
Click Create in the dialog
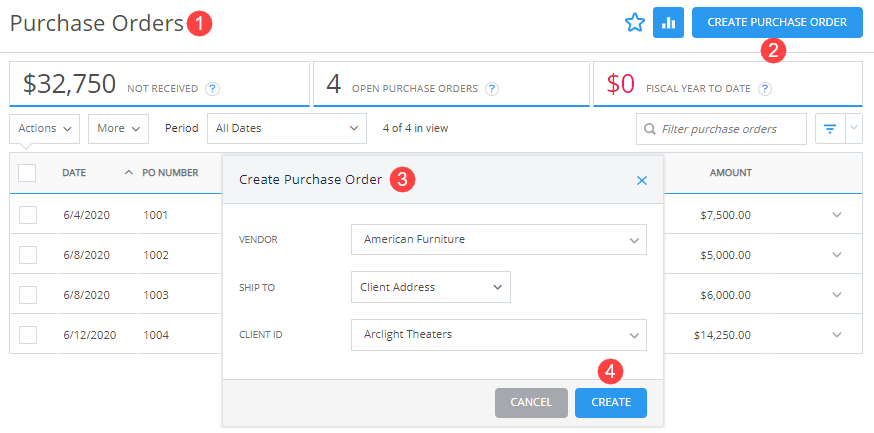[611, 402]
